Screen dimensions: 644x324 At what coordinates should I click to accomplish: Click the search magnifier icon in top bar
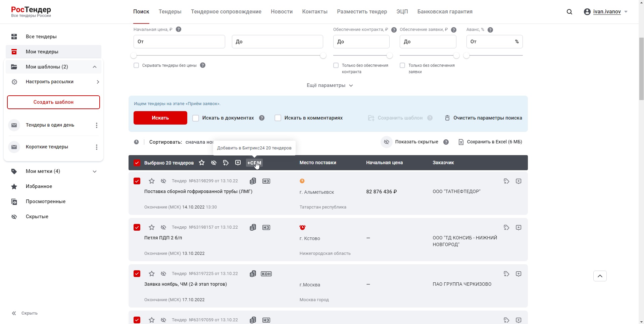point(569,12)
